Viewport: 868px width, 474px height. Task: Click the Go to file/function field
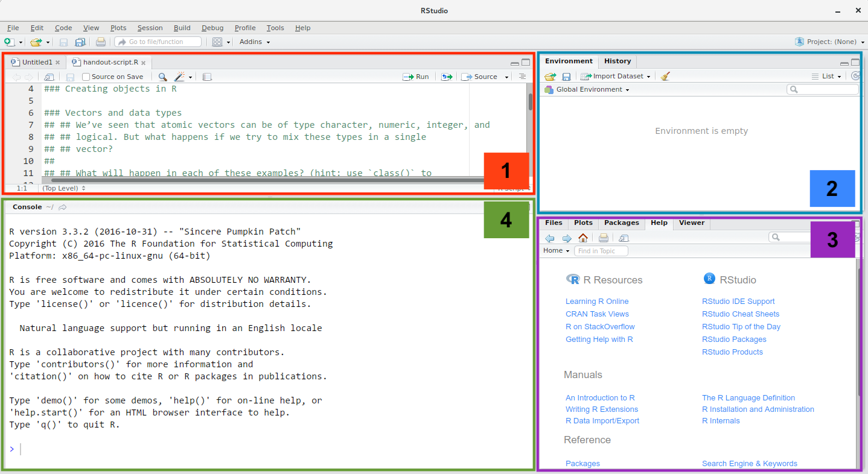(x=158, y=42)
